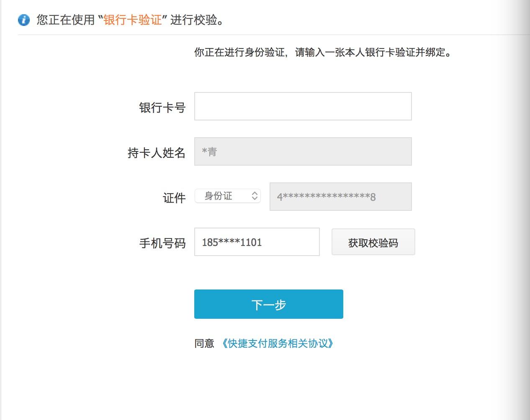
Task: Click the 持卡人姓名 field showing *青
Action: (303, 151)
